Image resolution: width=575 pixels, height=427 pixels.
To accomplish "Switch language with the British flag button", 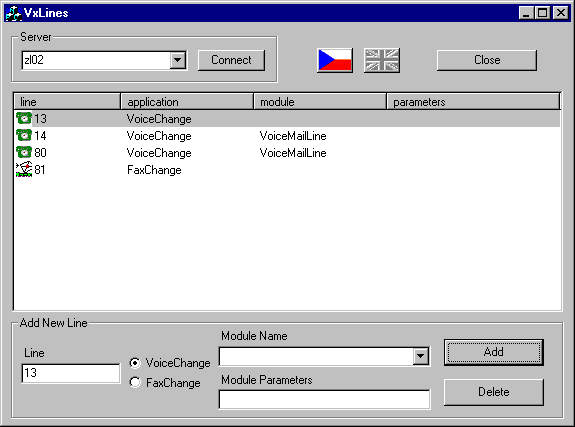I will point(382,60).
